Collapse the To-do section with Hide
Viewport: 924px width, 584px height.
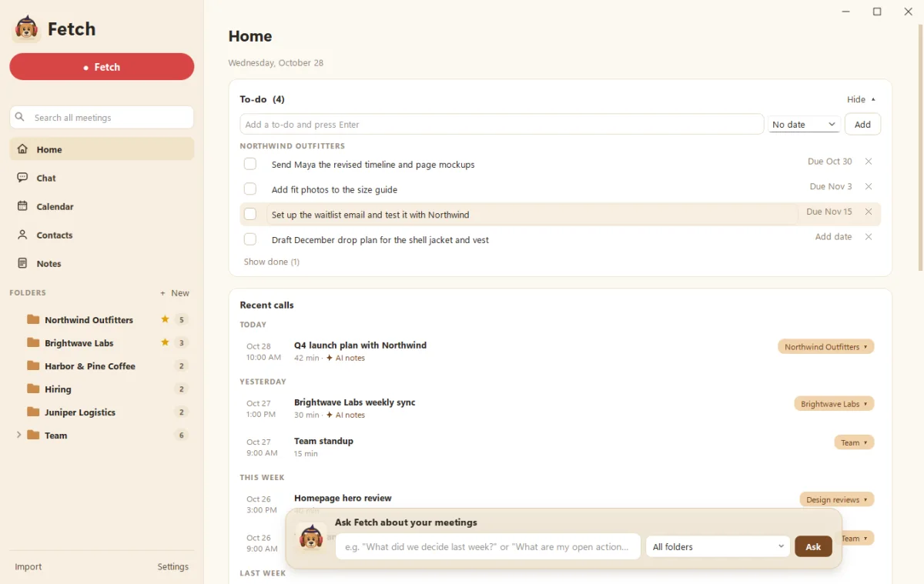pyautogui.click(x=861, y=99)
